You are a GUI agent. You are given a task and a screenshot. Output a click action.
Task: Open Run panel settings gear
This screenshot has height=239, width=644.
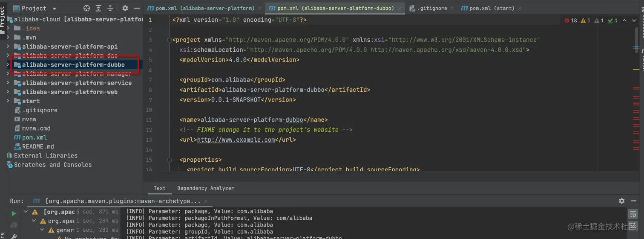click(x=622, y=201)
